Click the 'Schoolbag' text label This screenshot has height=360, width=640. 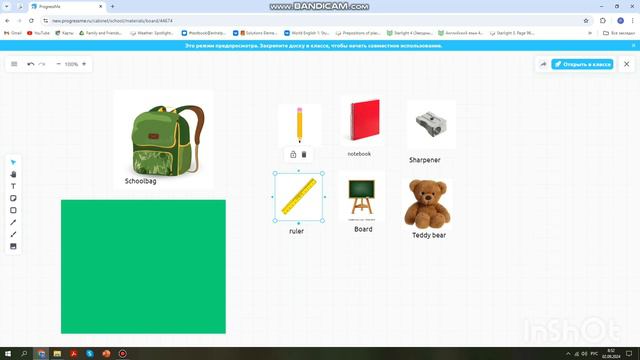click(x=140, y=181)
